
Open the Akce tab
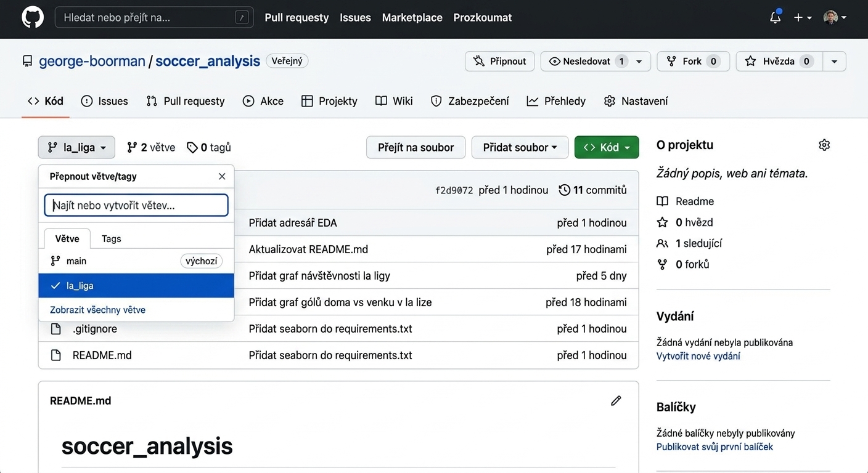click(263, 101)
